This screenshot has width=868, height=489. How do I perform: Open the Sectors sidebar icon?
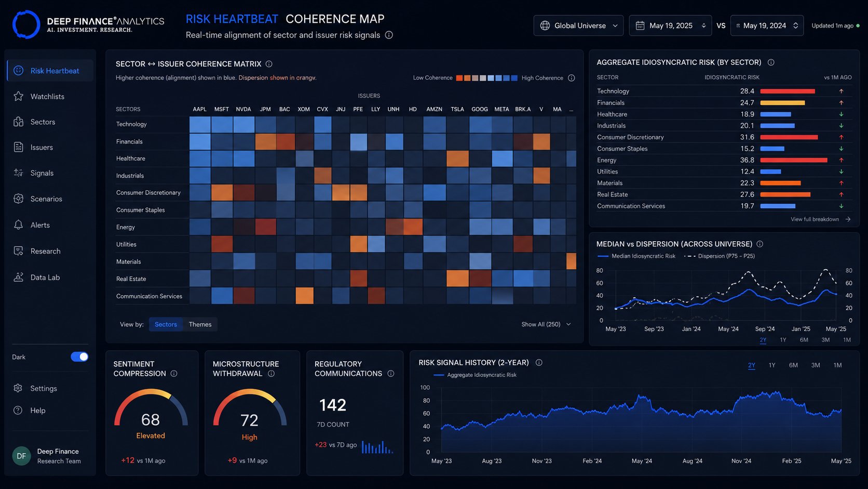tap(19, 122)
